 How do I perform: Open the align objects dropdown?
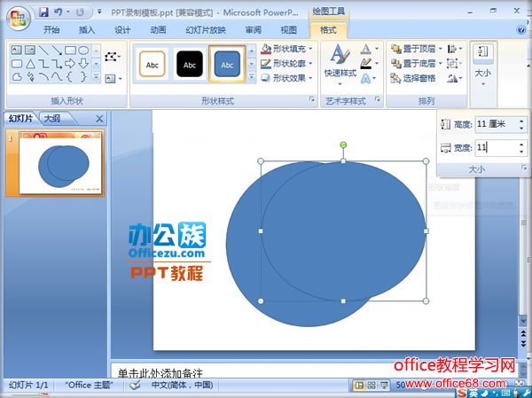455,49
